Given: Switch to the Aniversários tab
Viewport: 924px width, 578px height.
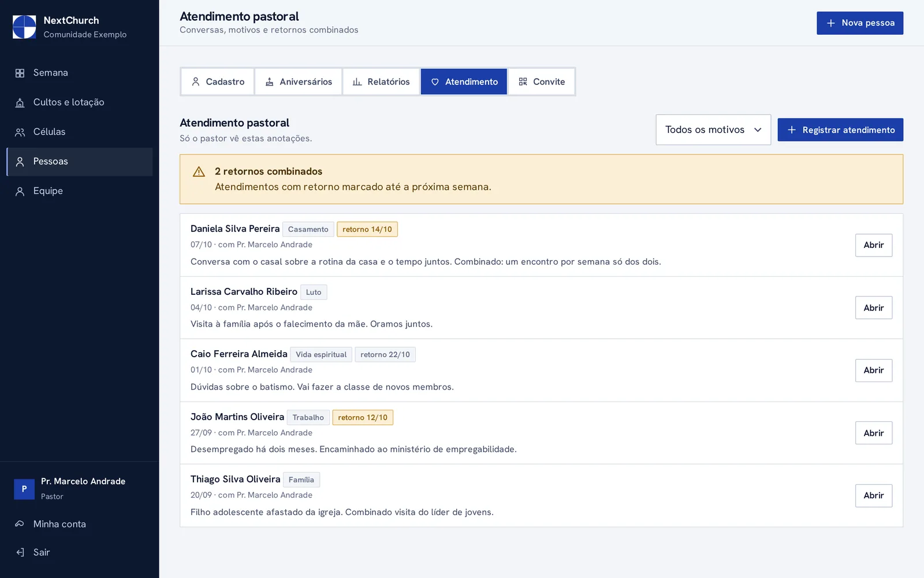Looking at the screenshot, I should [x=299, y=82].
